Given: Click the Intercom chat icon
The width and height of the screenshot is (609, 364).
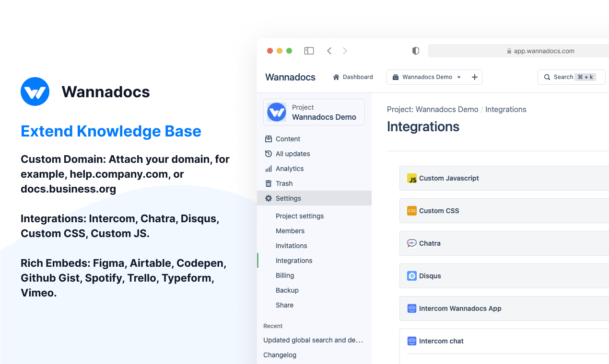Looking at the screenshot, I should click(412, 341).
